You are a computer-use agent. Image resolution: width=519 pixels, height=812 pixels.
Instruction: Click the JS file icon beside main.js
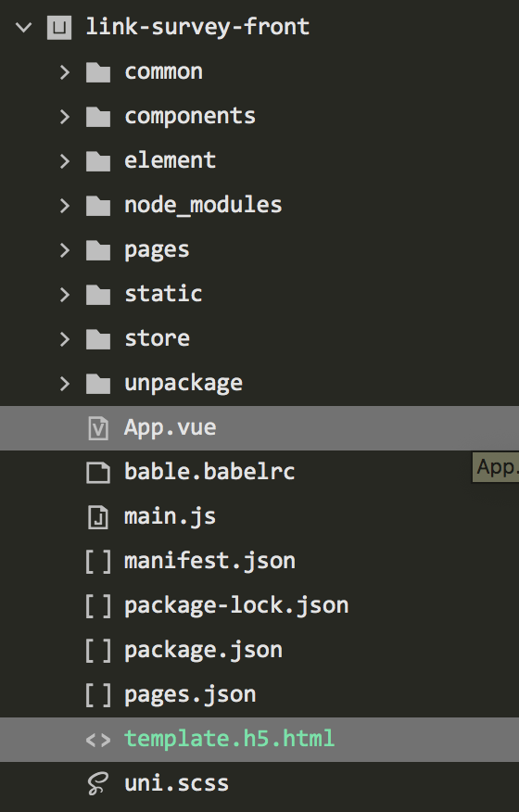[x=98, y=517]
